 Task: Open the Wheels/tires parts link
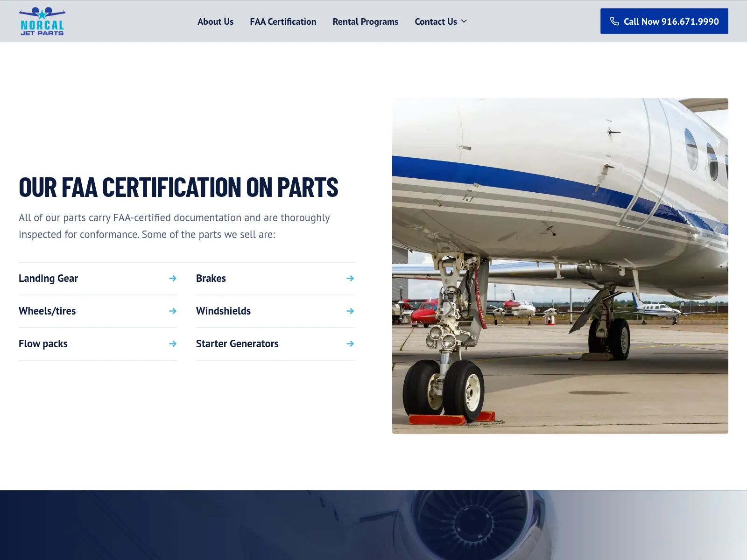tap(98, 311)
